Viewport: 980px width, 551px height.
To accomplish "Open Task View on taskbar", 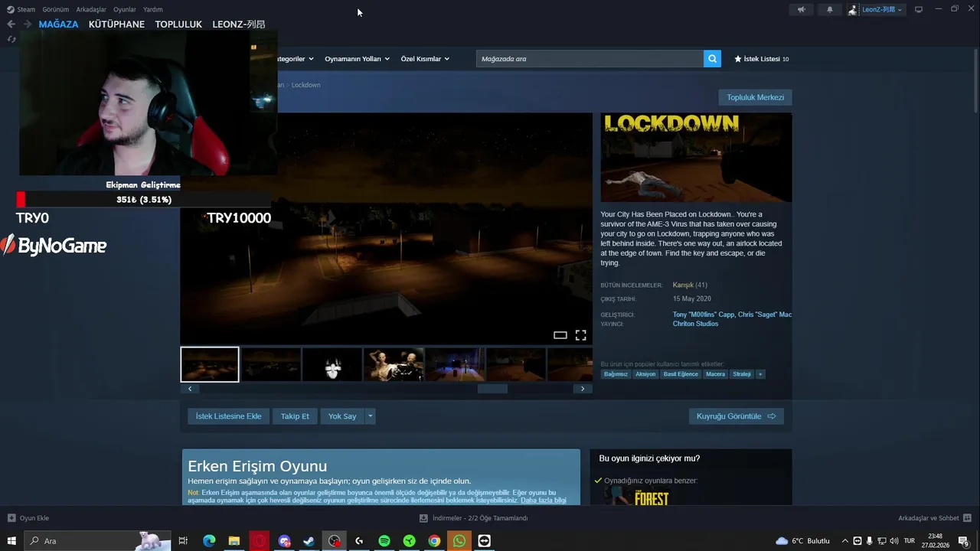I will [183, 541].
